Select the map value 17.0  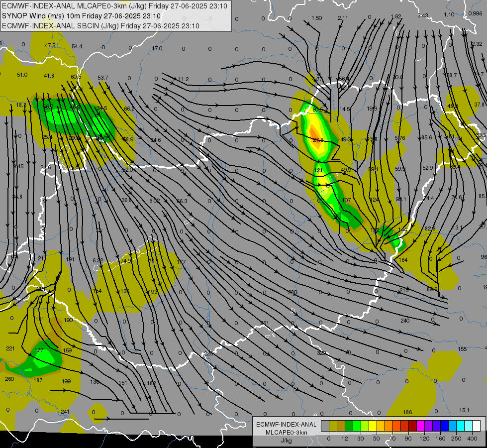[157, 48]
